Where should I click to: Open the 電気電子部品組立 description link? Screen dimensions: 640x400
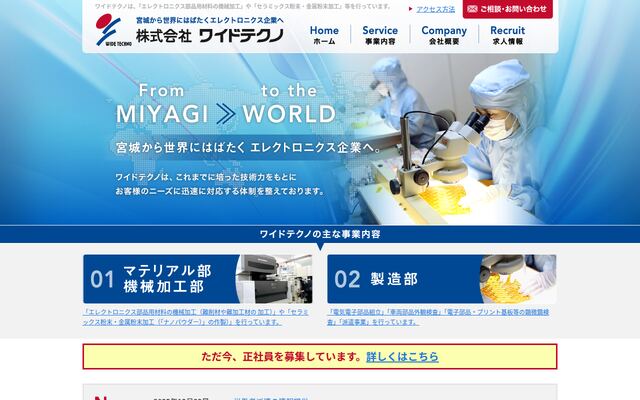tap(438, 317)
